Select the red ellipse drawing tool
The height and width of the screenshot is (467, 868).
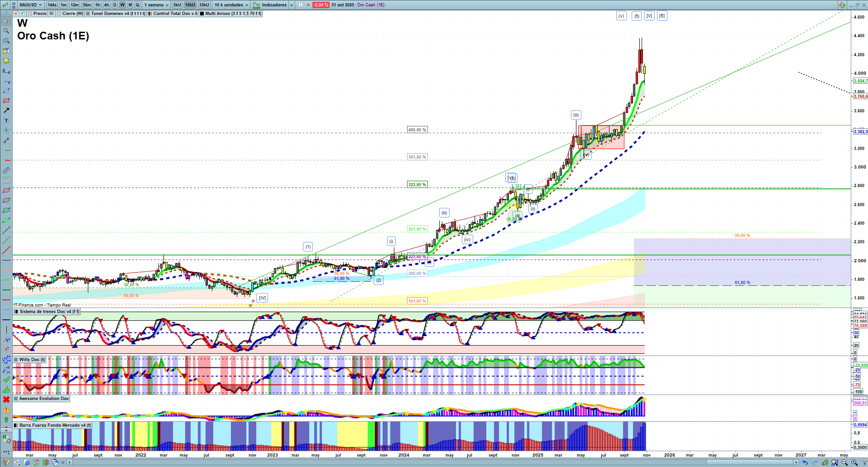point(6,190)
